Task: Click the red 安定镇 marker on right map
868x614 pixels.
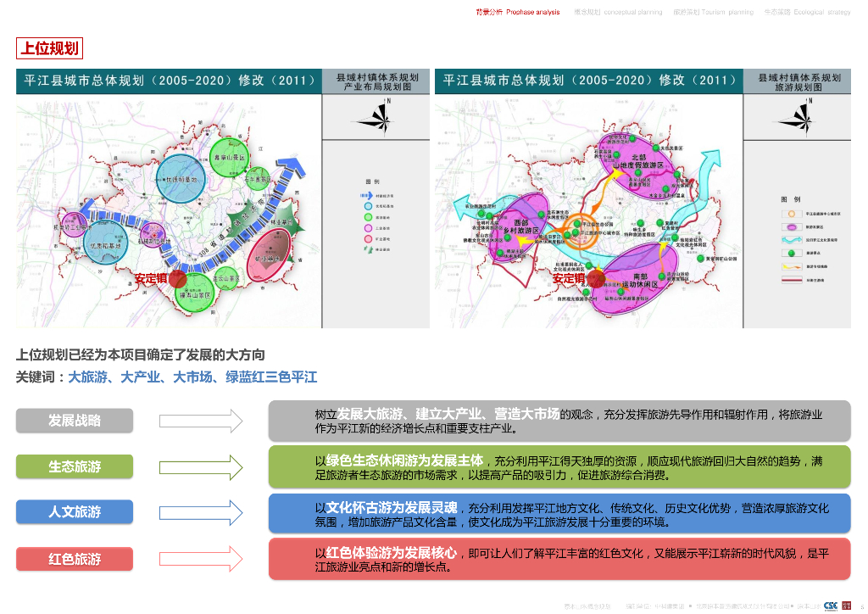Action: click(596, 278)
